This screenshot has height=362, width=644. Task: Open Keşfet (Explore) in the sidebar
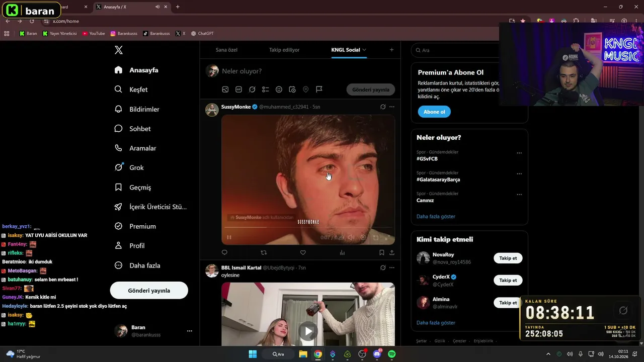[131, 89]
